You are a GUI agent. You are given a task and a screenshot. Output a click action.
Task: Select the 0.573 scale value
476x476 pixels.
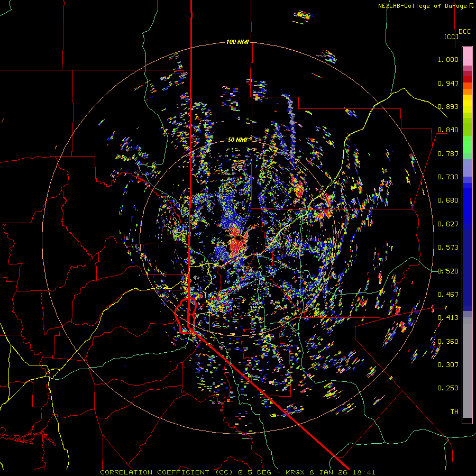[x=448, y=248]
